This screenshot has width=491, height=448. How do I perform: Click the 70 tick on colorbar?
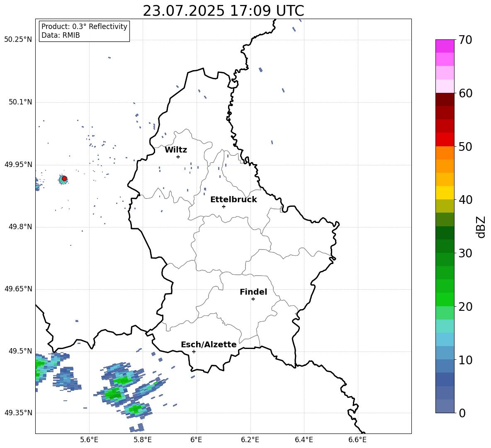(x=465, y=40)
